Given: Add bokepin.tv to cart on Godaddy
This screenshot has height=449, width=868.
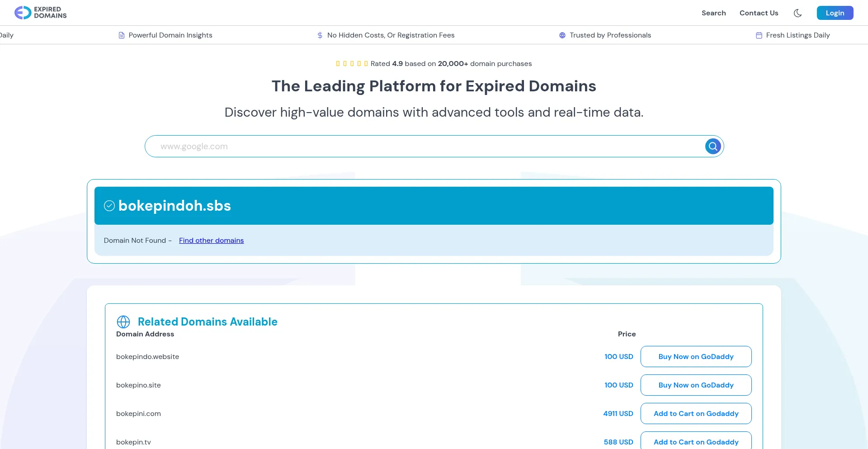Looking at the screenshot, I should click(696, 442).
